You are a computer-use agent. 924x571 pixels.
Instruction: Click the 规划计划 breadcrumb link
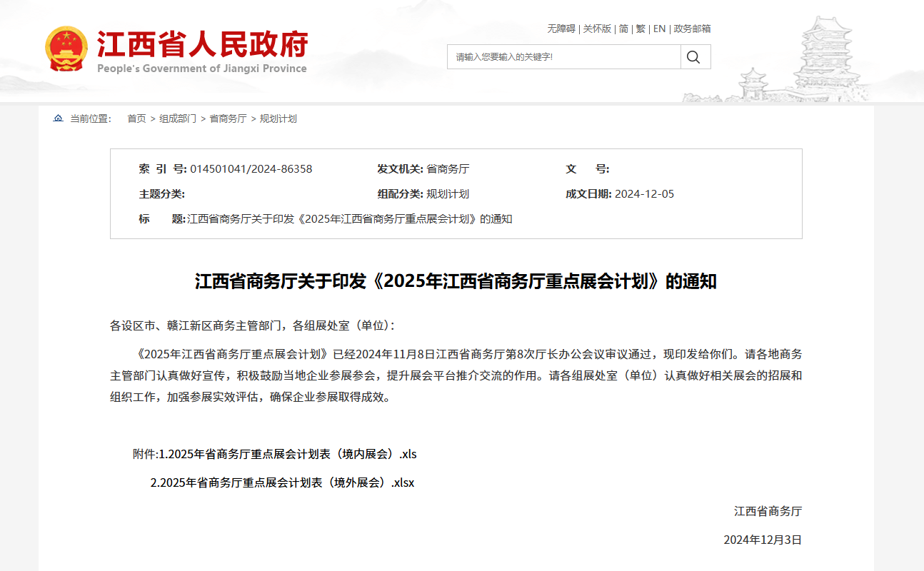[x=278, y=118]
